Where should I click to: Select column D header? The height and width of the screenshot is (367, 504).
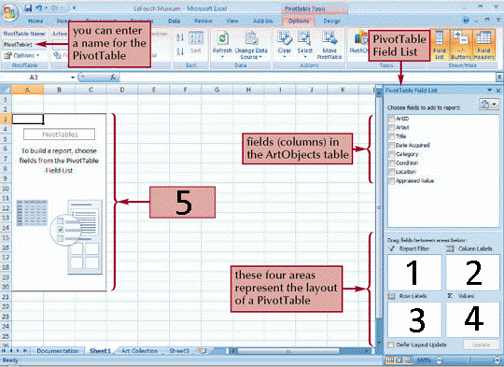click(x=122, y=90)
